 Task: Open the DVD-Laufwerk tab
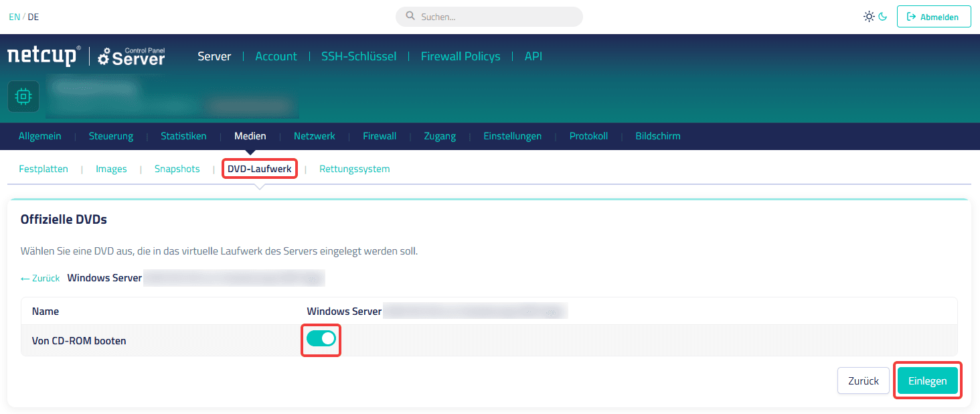point(259,169)
